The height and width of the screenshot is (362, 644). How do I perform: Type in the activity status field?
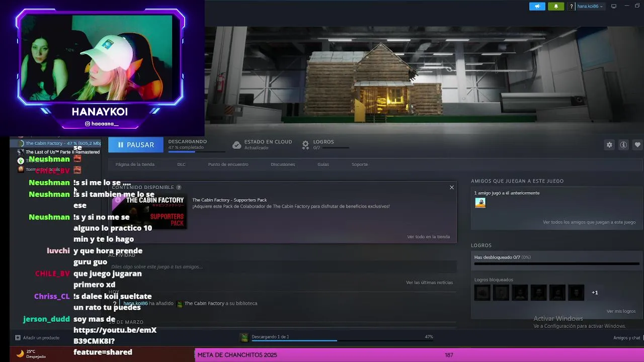282,267
